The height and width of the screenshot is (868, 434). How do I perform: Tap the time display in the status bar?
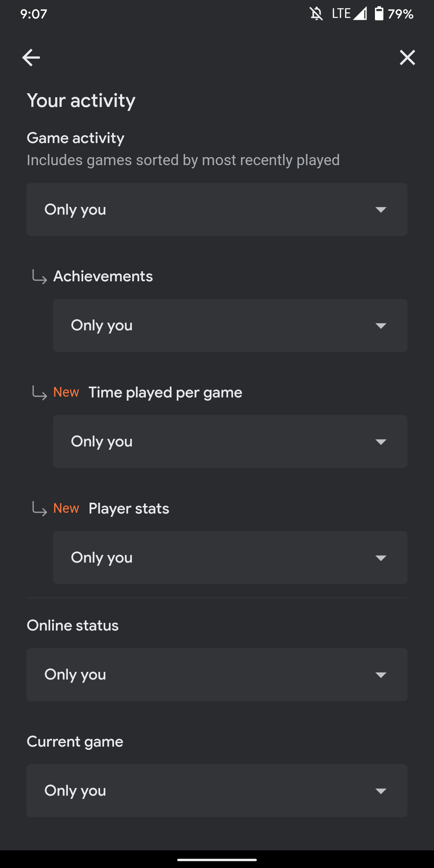click(x=34, y=14)
